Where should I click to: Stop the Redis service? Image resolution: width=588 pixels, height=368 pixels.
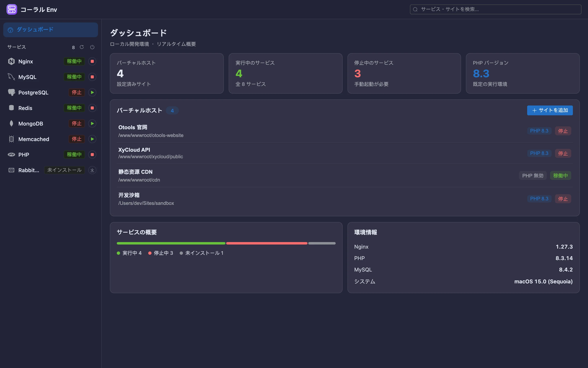tap(92, 108)
